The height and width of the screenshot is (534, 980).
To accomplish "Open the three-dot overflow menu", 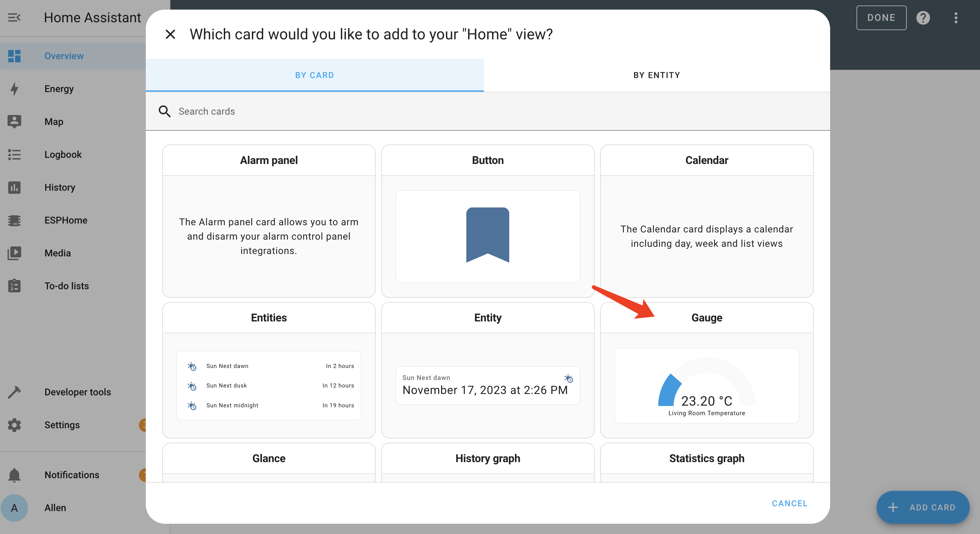I will point(956,17).
